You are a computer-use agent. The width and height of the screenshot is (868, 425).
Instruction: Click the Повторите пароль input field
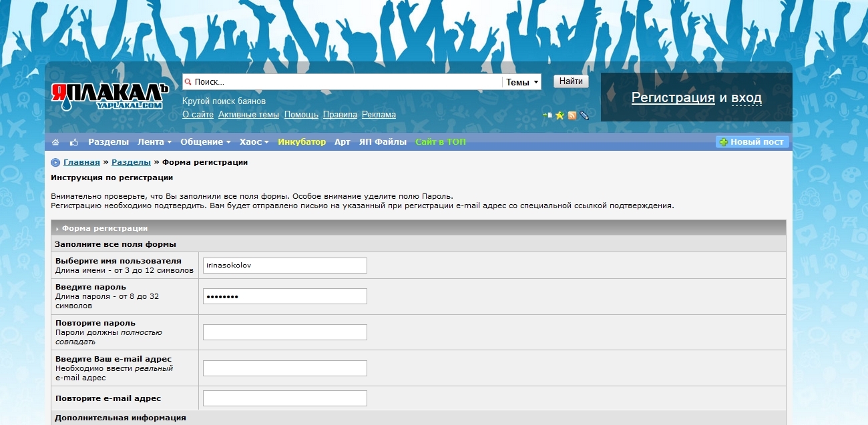point(284,332)
